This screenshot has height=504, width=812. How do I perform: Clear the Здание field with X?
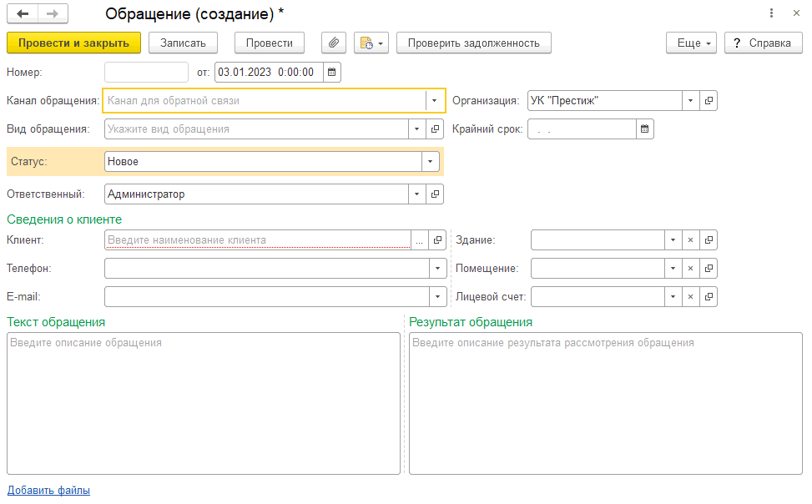pyautogui.click(x=690, y=240)
